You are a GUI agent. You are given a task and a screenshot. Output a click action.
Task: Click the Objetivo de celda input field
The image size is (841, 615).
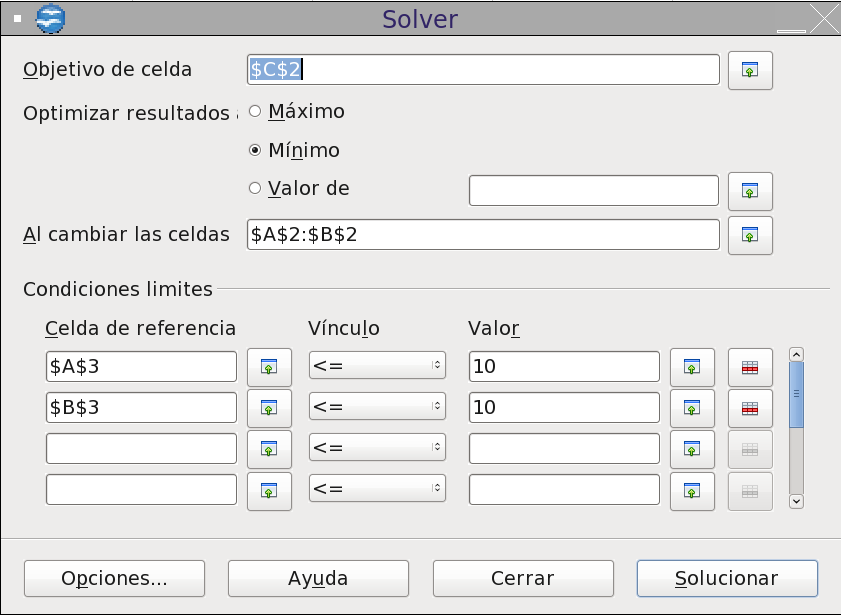[482, 69]
